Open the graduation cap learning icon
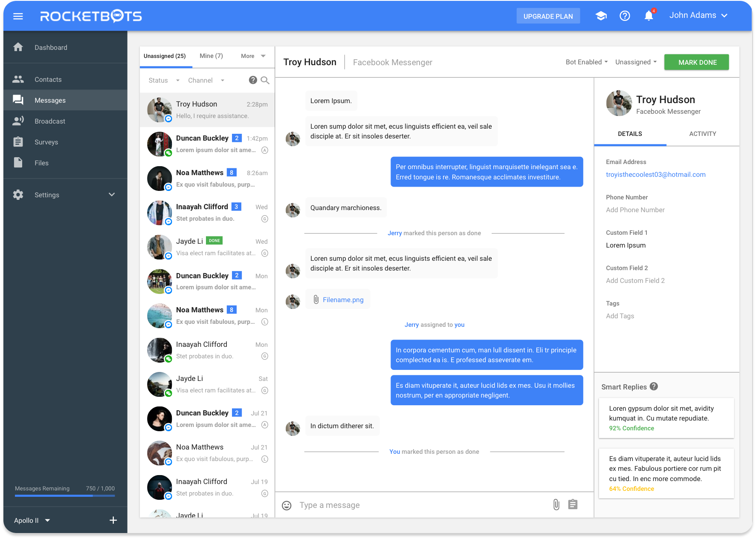 click(x=601, y=15)
